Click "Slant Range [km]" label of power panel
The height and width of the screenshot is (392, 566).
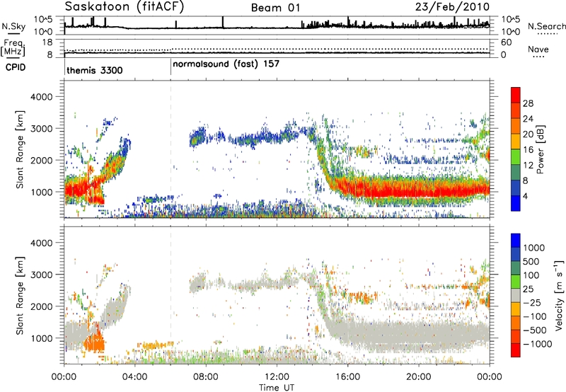coord(20,149)
